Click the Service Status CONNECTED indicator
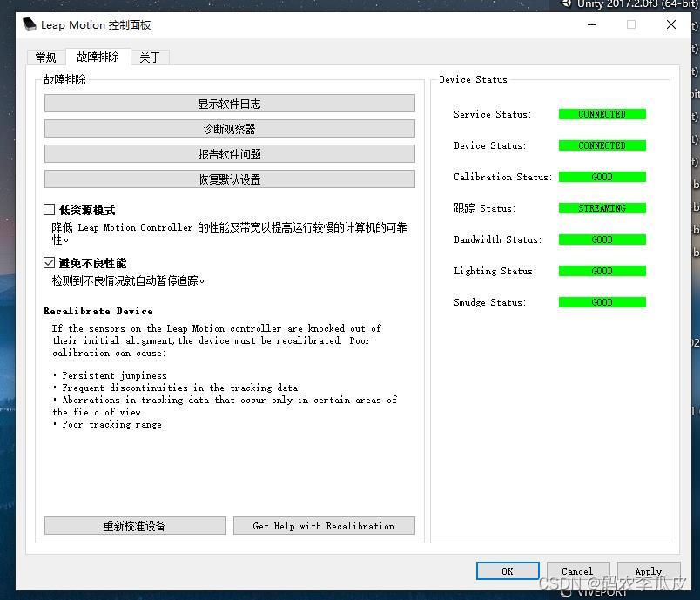 (602, 114)
